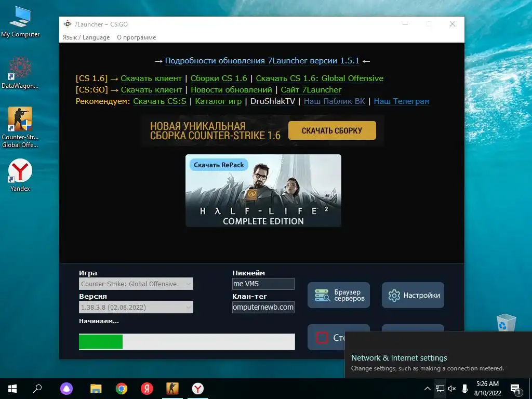Click the Клан-тег input field
The image size is (532, 399).
pyautogui.click(x=263, y=307)
